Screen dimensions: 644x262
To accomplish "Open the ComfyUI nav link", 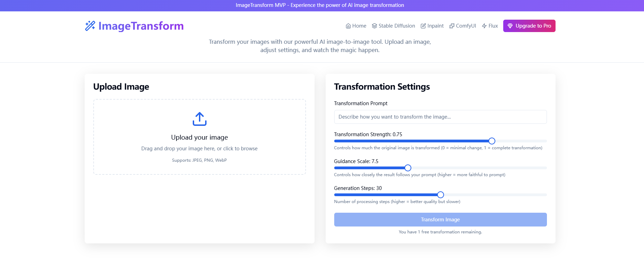I will pyautogui.click(x=463, y=26).
